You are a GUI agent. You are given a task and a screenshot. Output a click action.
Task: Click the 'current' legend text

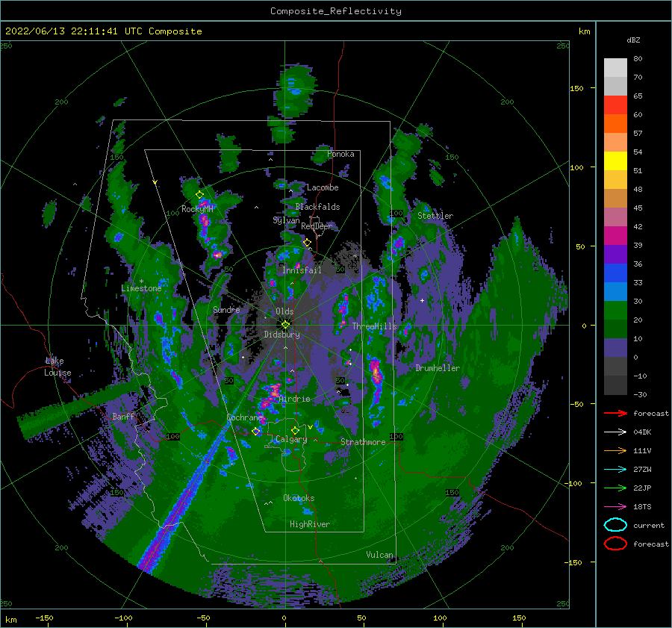pyautogui.click(x=649, y=525)
